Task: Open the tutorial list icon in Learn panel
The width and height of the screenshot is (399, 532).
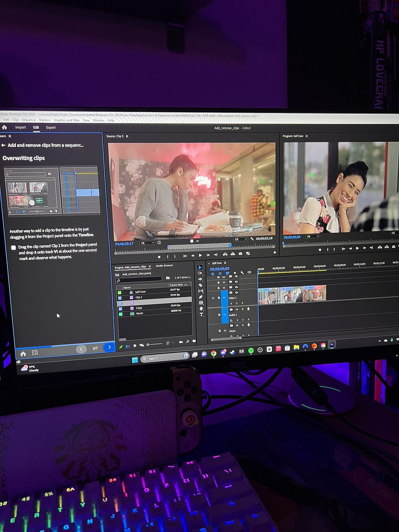Action: (x=35, y=353)
